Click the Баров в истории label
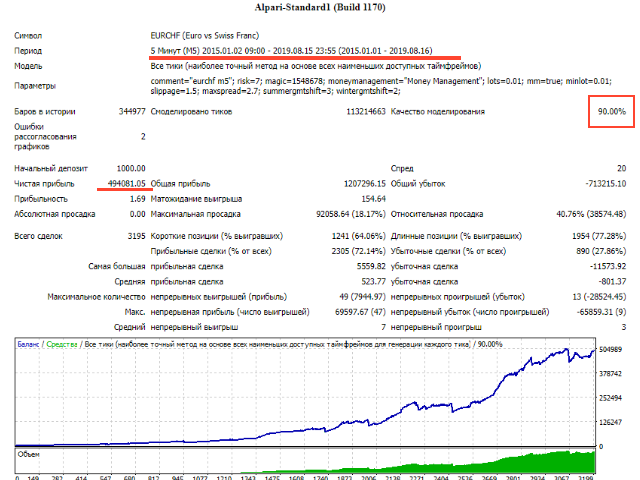This screenshot has width=640, height=480. (x=45, y=111)
